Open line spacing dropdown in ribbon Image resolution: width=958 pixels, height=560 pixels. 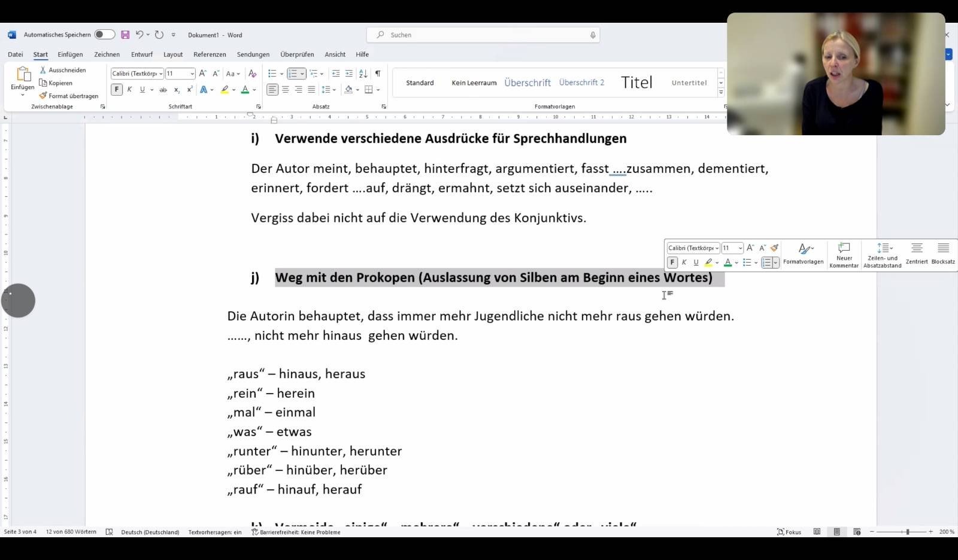tap(334, 90)
